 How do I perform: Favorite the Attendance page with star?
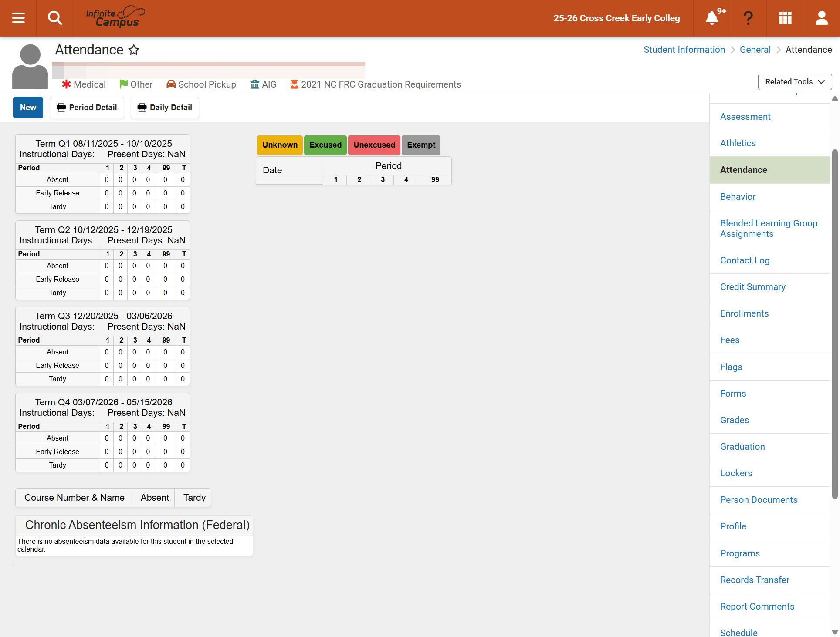pyautogui.click(x=134, y=50)
